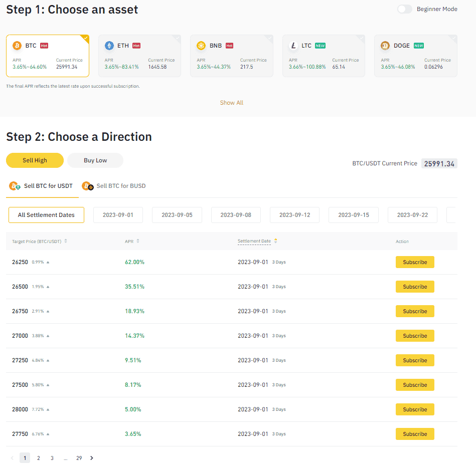Image resolution: width=476 pixels, height=469 pixels.
Task: Select the BNB coin icon
Action: (x=202, y=46)
